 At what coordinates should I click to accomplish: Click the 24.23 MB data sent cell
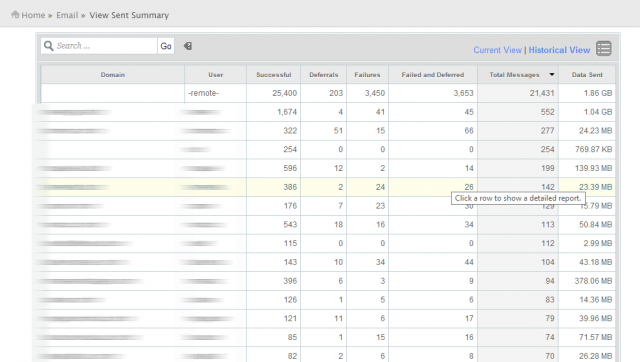[587, 131]
